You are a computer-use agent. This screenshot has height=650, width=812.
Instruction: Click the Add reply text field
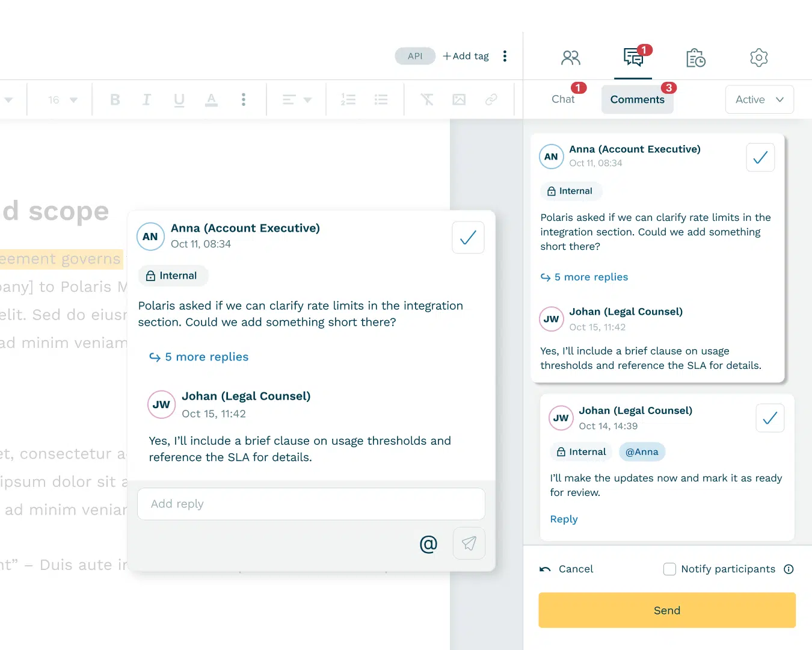pos(311,504)
